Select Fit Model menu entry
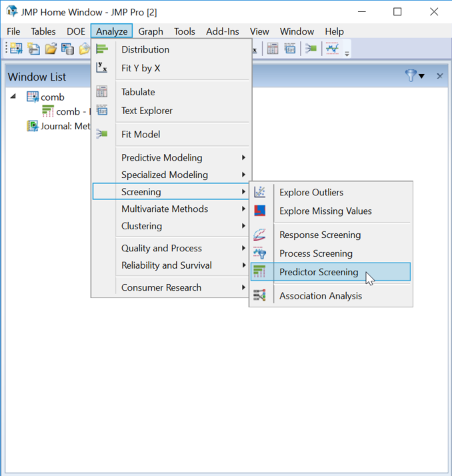The height and width of the screenshot is (476, 452). 172,134
